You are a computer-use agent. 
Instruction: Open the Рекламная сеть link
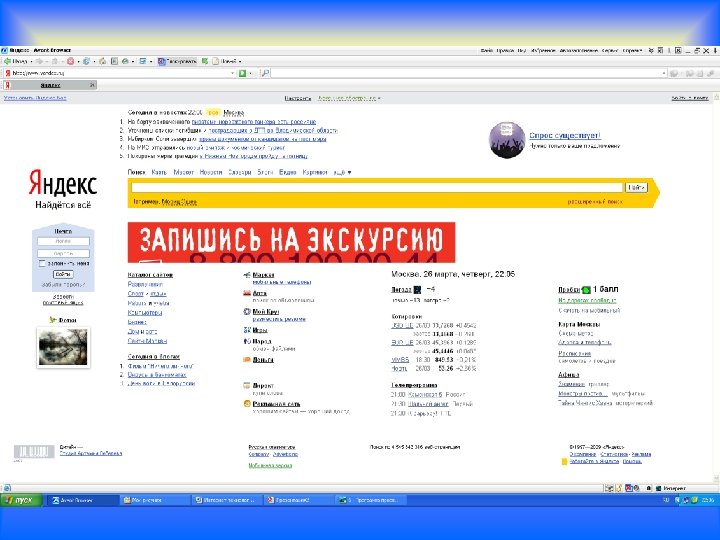click(276, 404)
